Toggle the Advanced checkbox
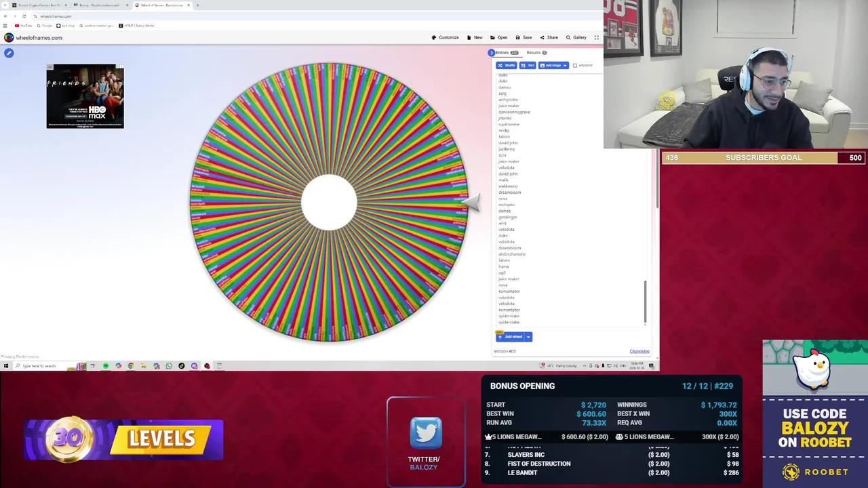Image resolution: width=868 pixels, height=488 pixels. click(x=575, y=65)
